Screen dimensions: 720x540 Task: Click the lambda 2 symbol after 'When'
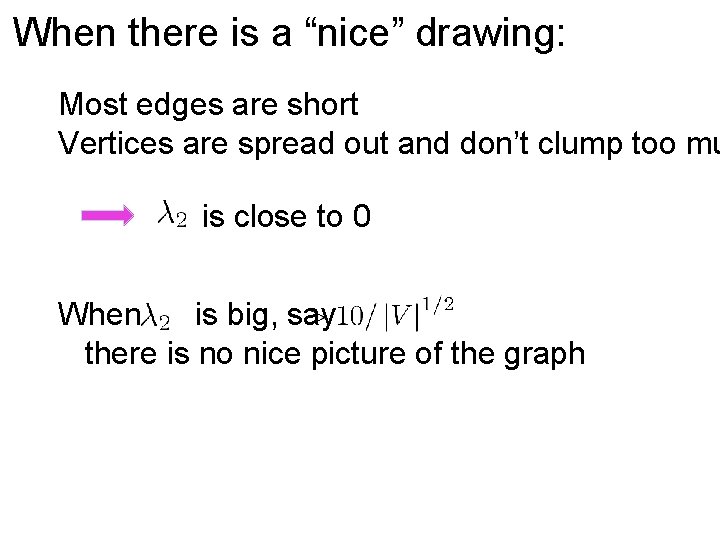[155, 317]
